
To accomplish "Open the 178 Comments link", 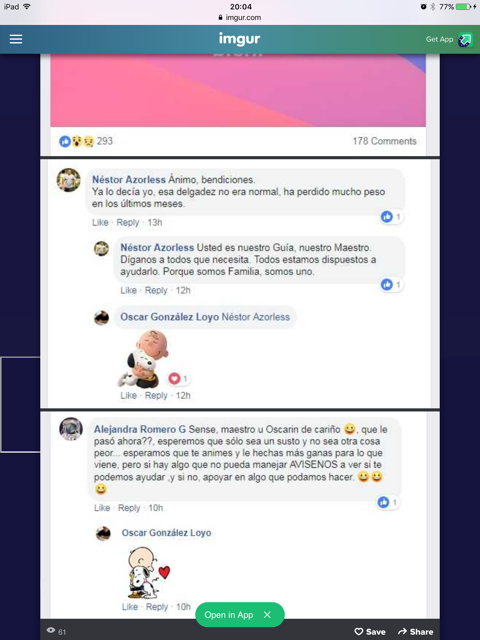I will pyautogui.click(x=384, y=141).
